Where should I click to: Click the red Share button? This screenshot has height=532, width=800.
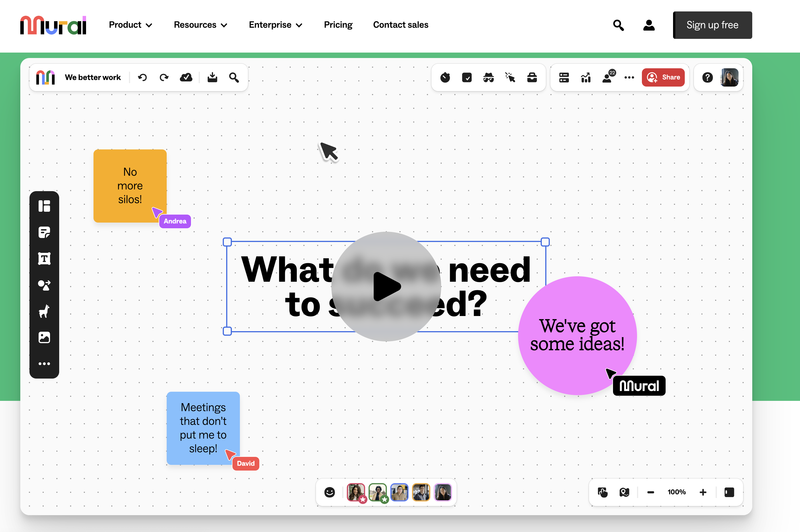point(663,78)
